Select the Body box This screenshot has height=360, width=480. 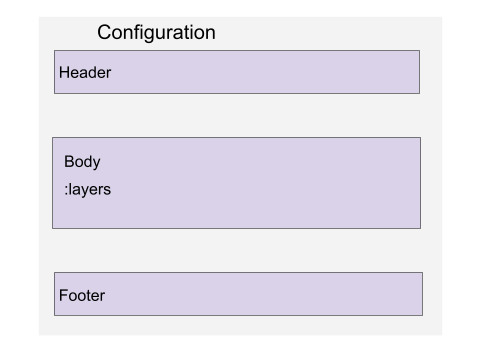point(237,183)
